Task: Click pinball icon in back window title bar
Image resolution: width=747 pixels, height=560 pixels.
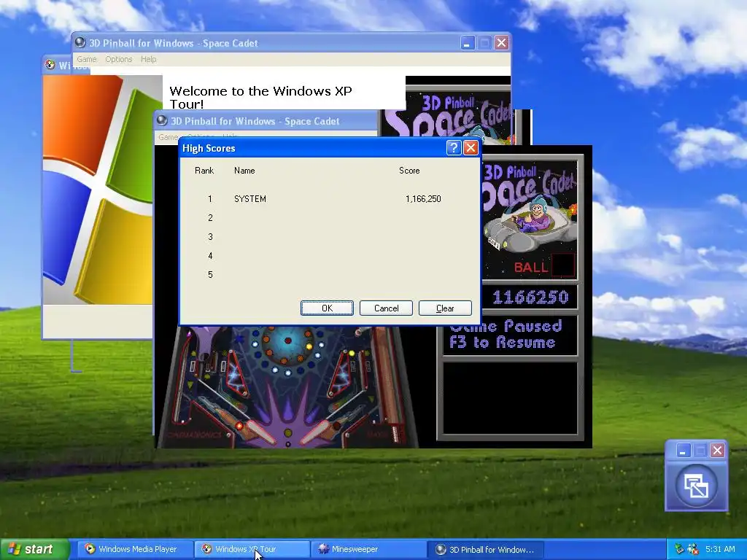Action: click(80, 43)
